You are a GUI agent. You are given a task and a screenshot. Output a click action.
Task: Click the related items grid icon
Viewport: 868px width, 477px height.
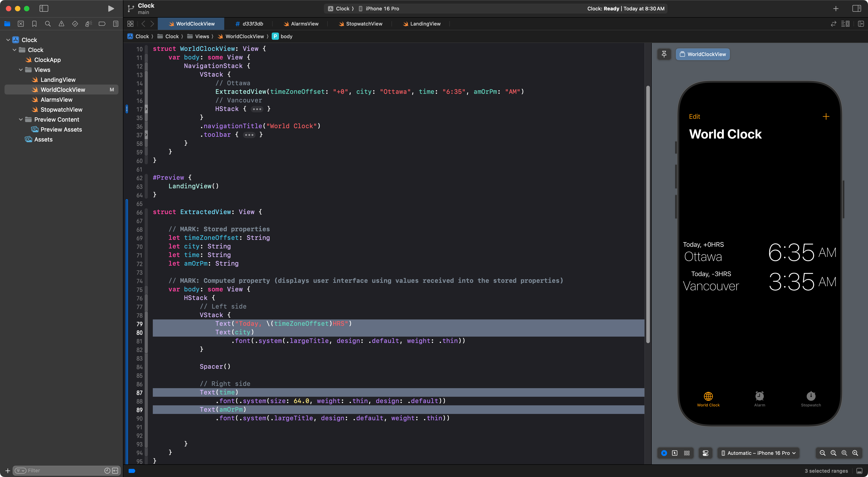click(130, 24)
